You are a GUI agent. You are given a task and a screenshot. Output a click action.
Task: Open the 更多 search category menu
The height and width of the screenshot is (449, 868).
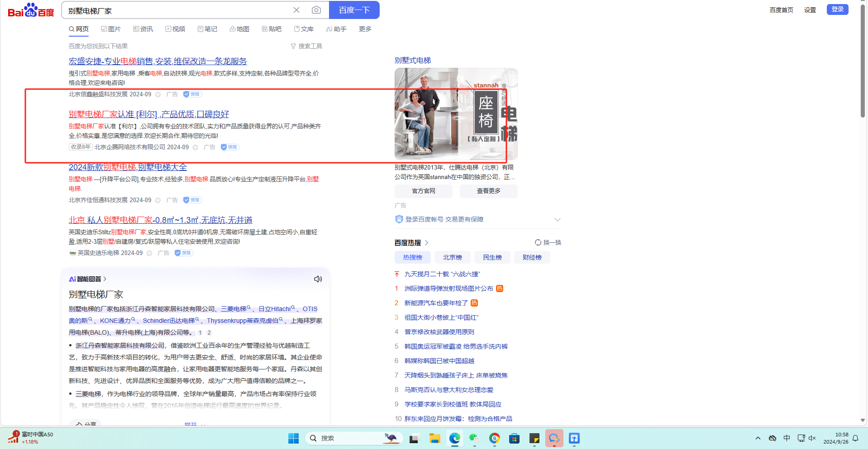point(365,29)
